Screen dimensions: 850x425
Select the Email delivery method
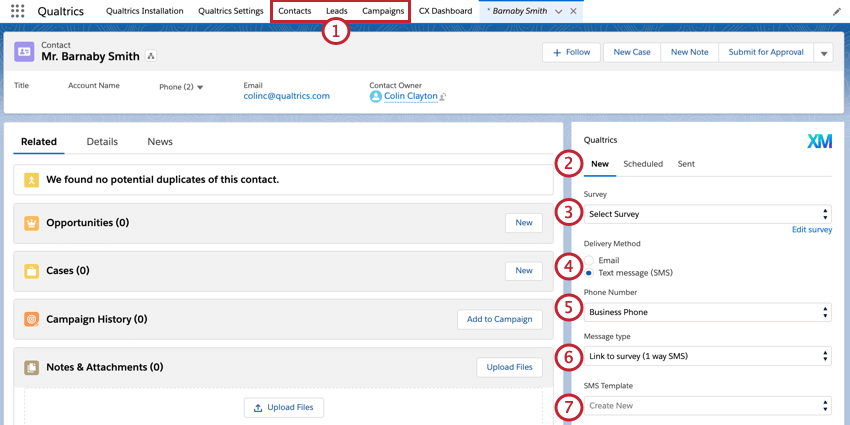click(589, 260)
